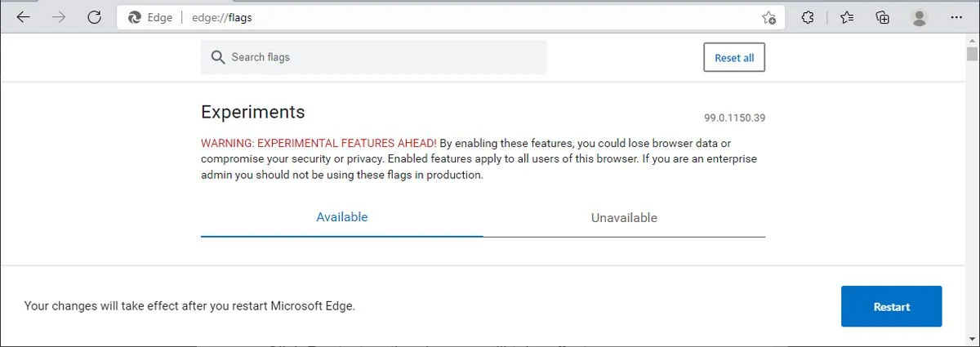The width and height of the screenshot is (980, 347).
Task: Focus the Search flags field
Action: (374, 57)
